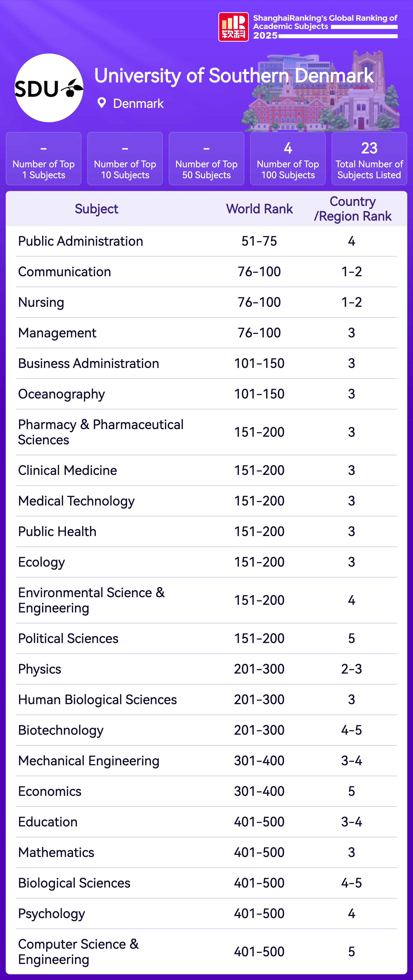Click the Mechanical Engineering subject name
Screen dimensions: 413x980
point(89,761)
